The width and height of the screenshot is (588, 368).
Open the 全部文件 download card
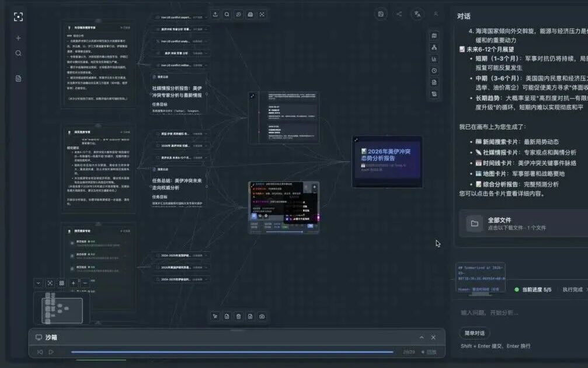pos(524,223)
